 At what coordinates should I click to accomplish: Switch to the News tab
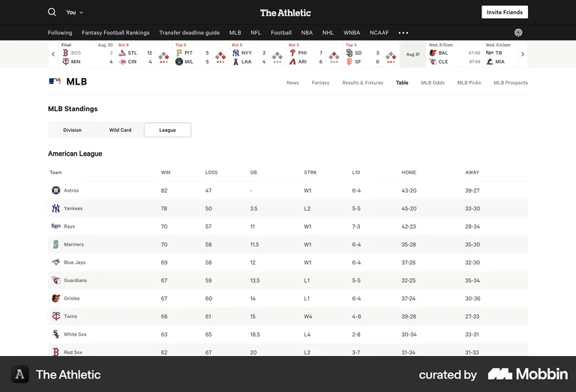click(292, 82)
